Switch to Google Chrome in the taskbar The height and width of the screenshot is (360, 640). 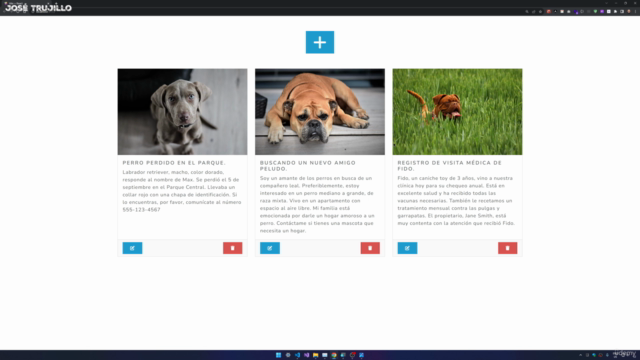334,355
